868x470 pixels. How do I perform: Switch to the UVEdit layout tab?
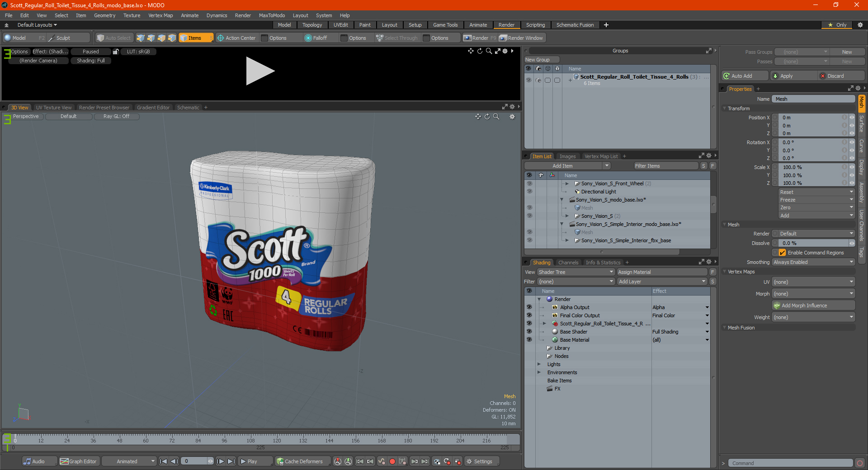[x=340, y=25]
